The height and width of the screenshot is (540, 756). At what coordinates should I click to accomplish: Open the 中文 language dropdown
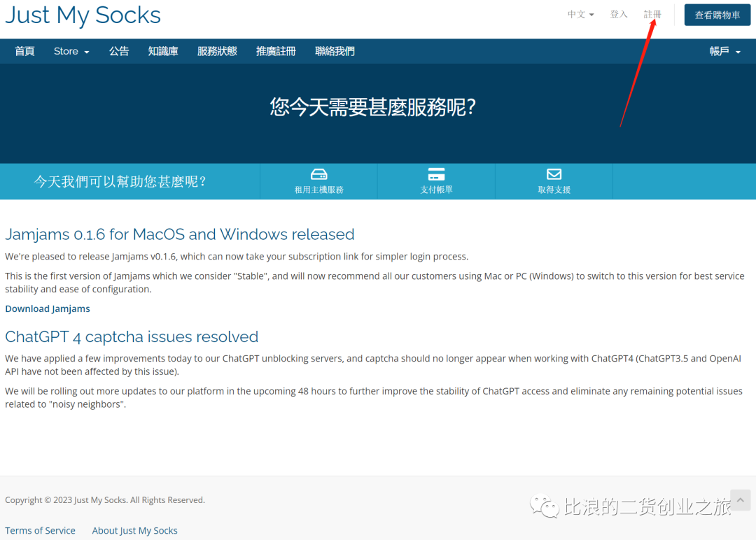pyautogui.click(x=580, y=15)
